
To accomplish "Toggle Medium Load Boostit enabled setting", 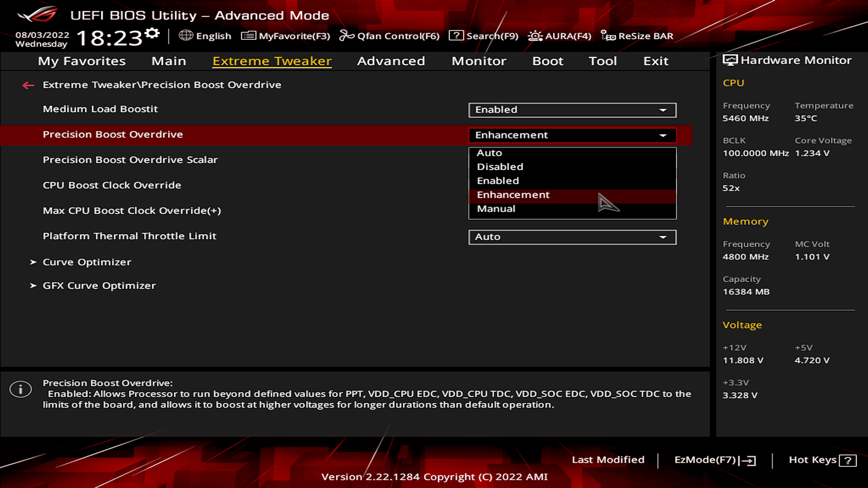I will 571,110.
